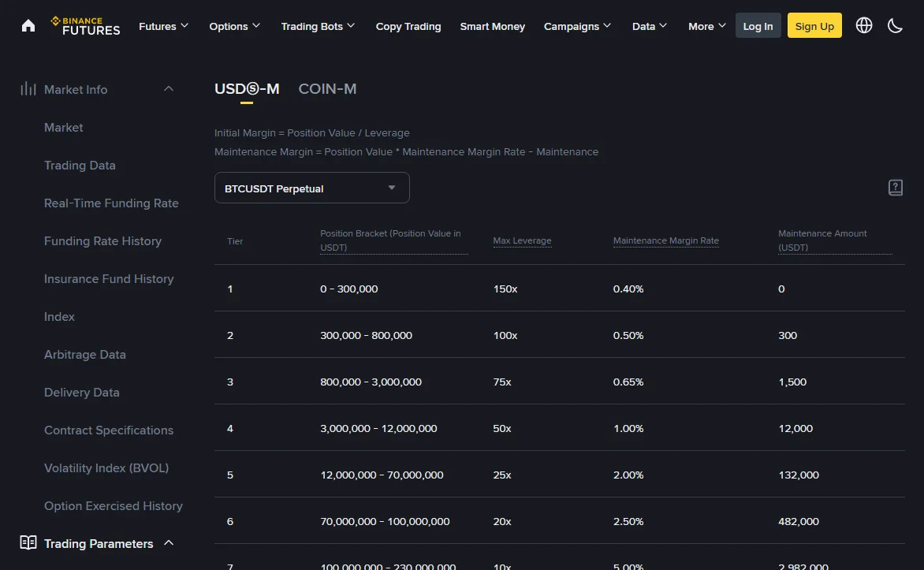Click the Trading Parameters book icon
Viewport: 924px width, 570px height.
point(28,542)
